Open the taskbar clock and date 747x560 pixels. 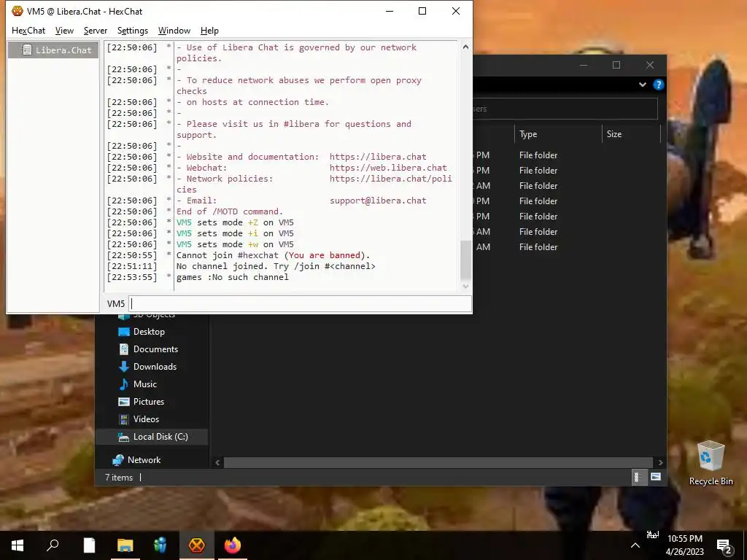point(685,545)
